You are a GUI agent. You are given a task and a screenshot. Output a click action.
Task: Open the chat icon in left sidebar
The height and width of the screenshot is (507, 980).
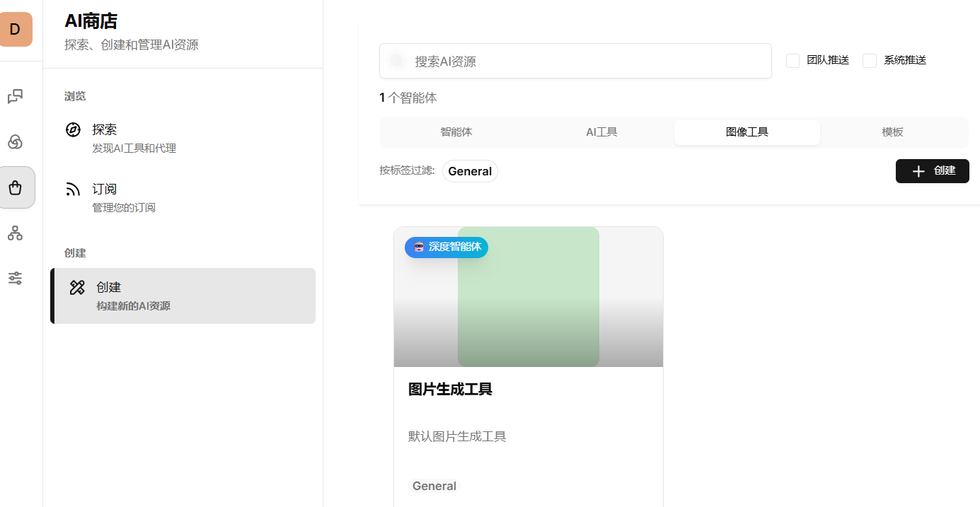click(15, 96)
